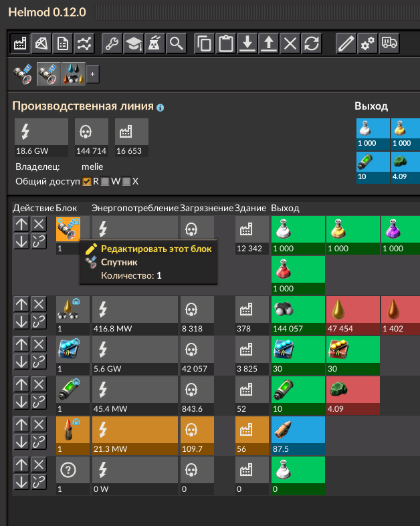The width and height of the screenshot is (420, 526).
Task: Click the download import icon
Action: [x=247, y=43]
